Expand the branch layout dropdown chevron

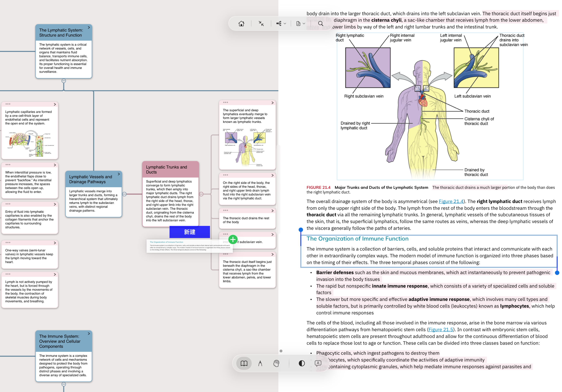tap(285, 24)
